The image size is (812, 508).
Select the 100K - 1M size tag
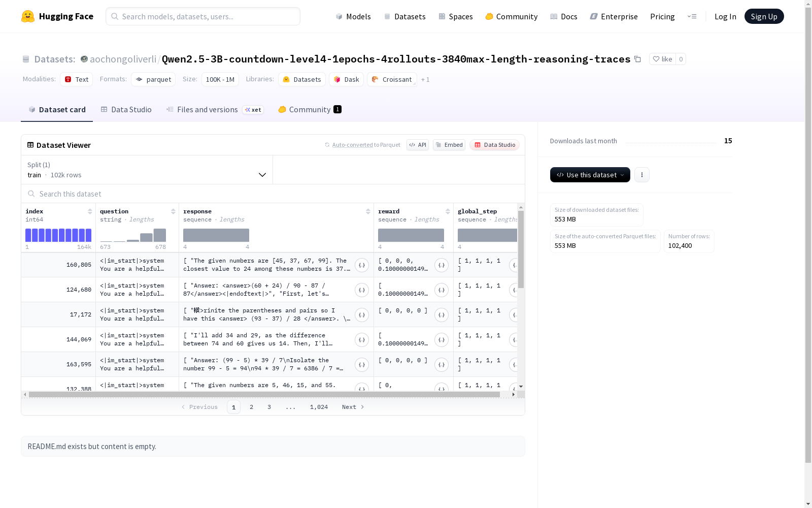pyautogui.click(x=220, y=79)
